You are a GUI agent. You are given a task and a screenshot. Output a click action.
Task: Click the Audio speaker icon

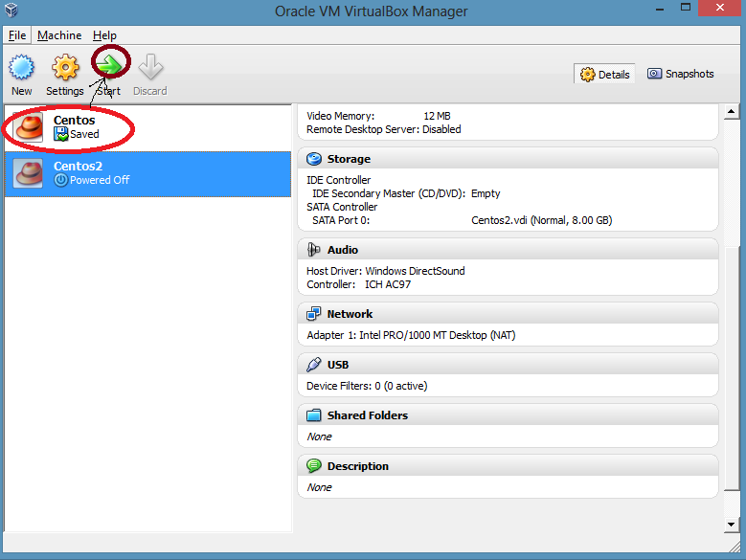[x=314, y=250]
